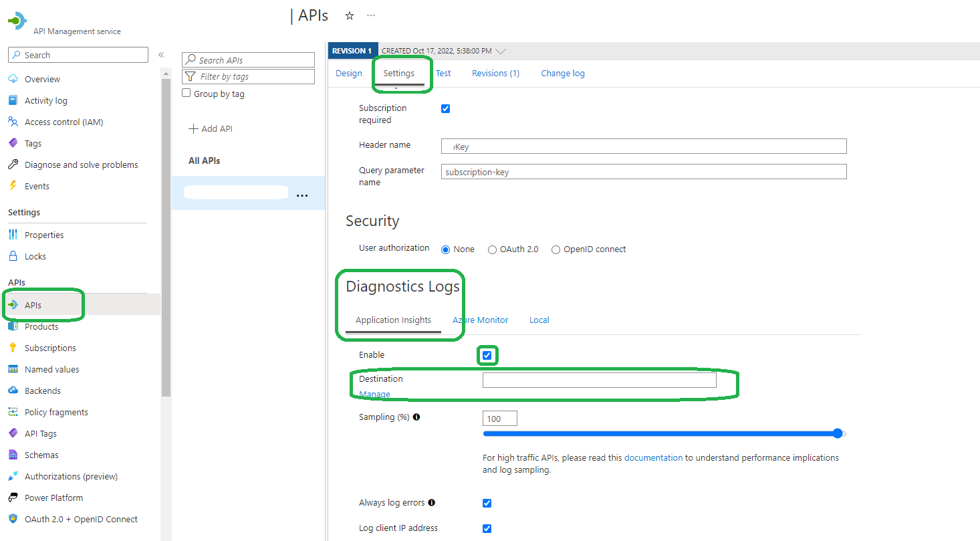Open the Revisions (1) tab

click(495, 74)
